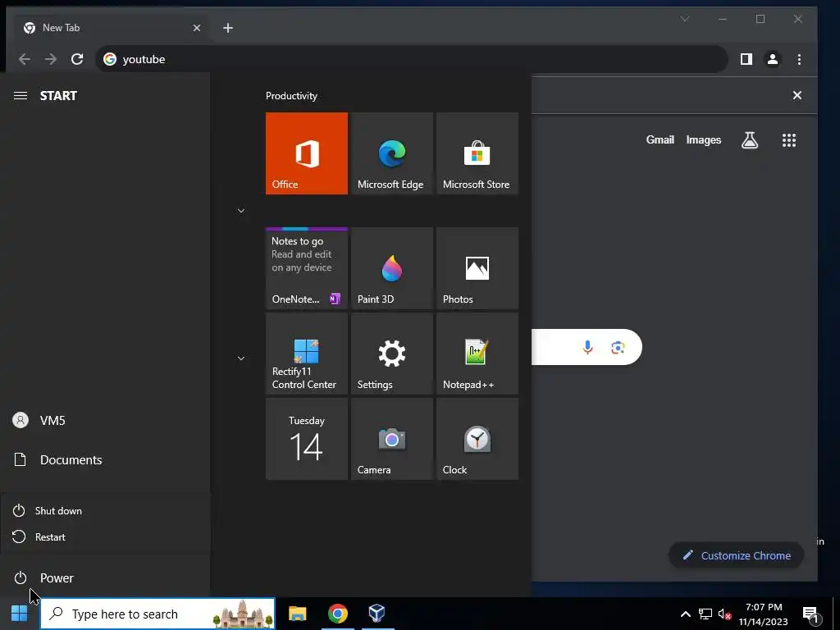Open the Chrome tab search dropdown
Screen dimensions: 840x630
685,20
